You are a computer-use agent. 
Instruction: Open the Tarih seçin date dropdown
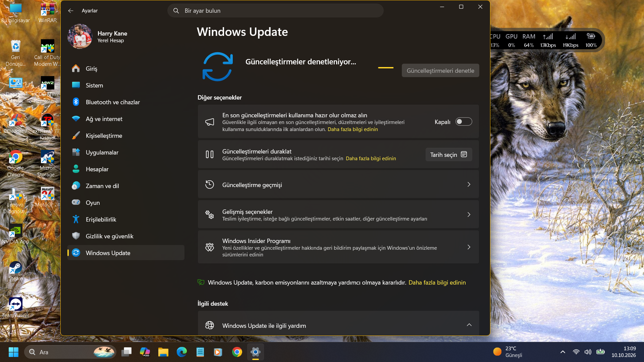(x=449, y=155)
